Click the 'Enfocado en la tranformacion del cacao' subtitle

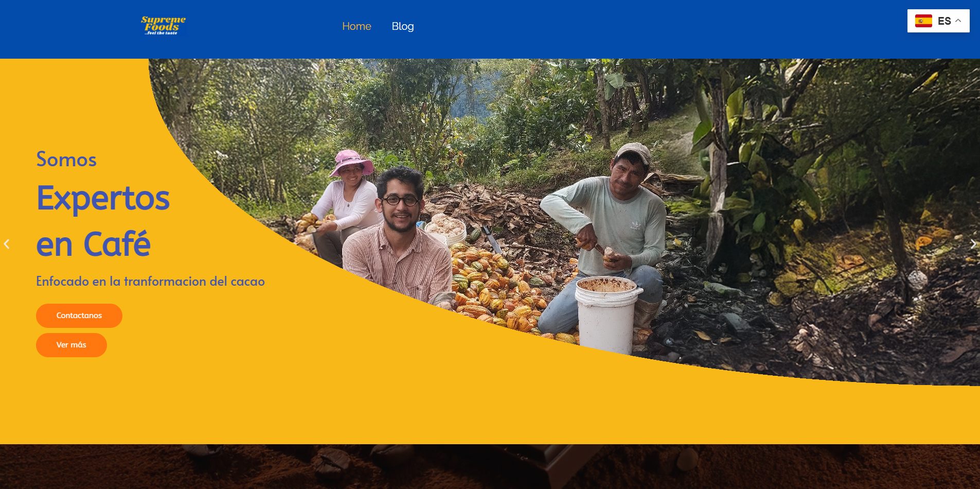click(x=150, y=282)
